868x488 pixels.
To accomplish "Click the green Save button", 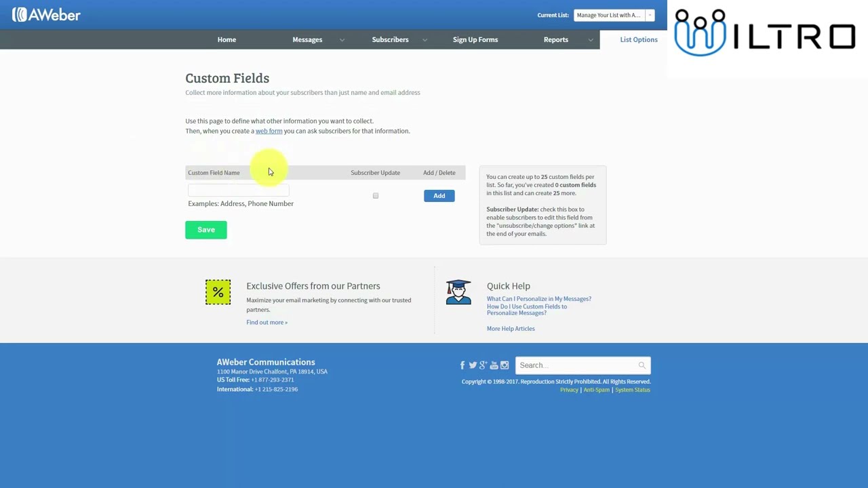I will 206,230.
